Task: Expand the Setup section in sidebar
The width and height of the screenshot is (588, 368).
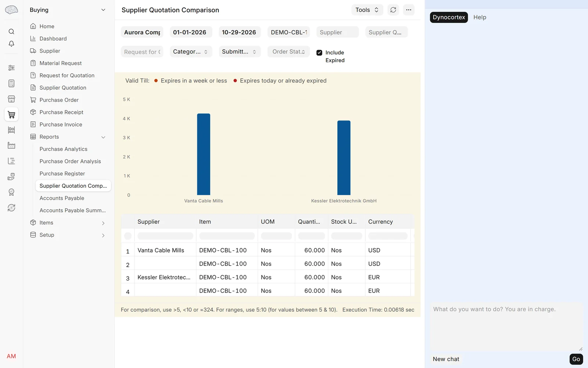Action: 103,235
